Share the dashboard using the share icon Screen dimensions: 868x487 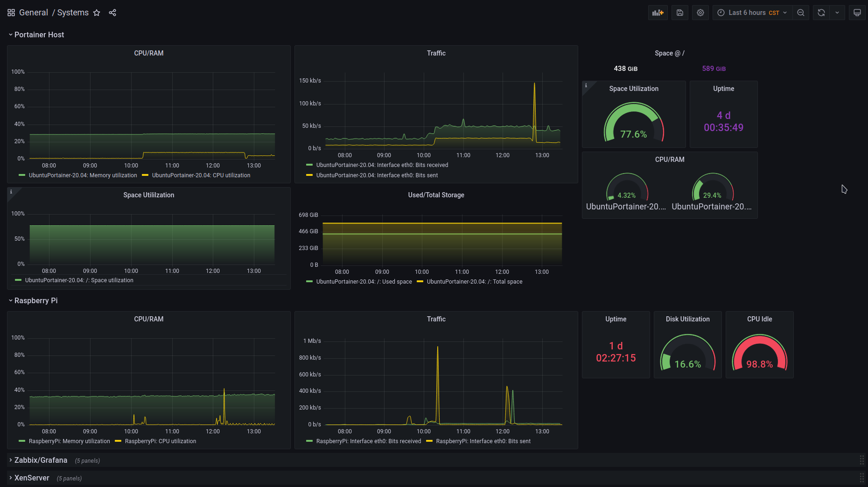(112, 13)
